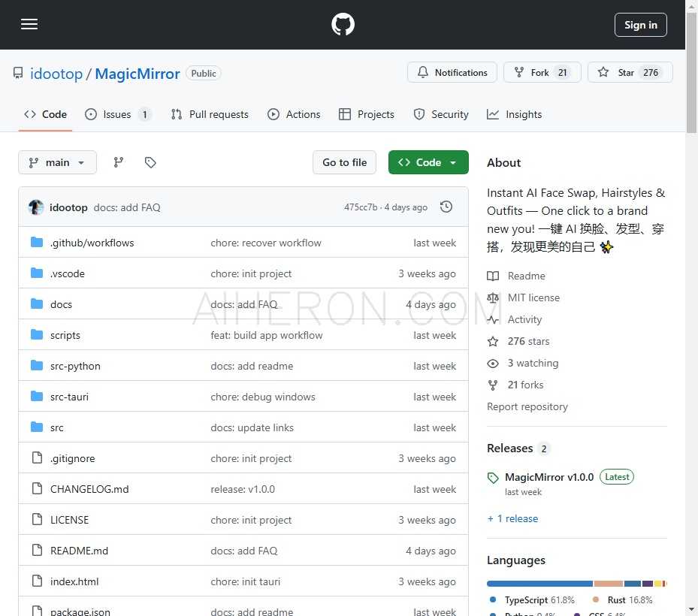Switch to the Issues tab
Screen dimensions: 698x616
[117, 114]
